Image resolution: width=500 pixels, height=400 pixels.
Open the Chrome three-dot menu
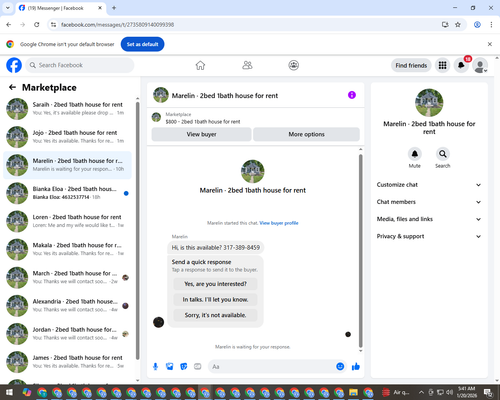coord(491,25)
